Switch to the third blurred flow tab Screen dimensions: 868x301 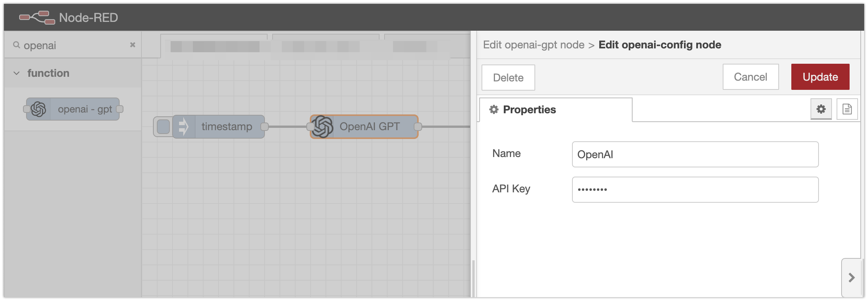click(427, 46)
